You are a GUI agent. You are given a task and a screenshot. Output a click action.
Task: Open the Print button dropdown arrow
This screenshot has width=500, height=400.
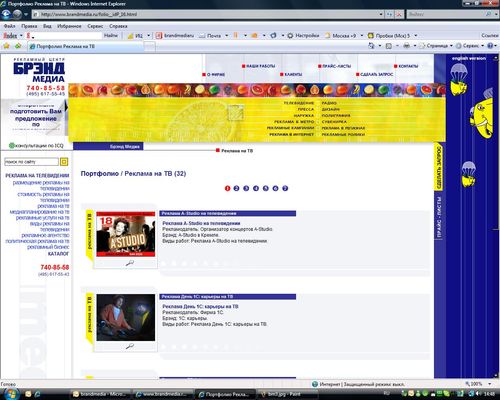pyautogui.click(x=415, y=46)
